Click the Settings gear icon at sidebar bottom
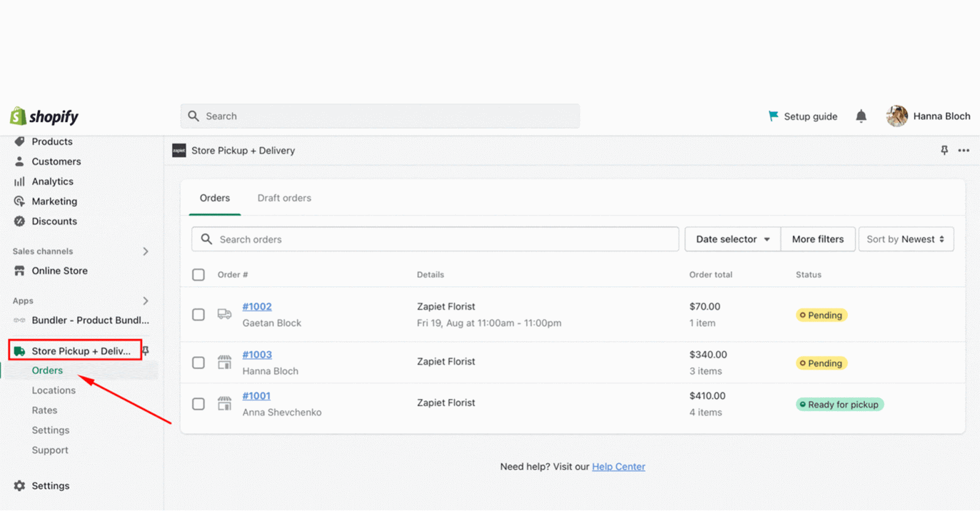 (x=20, y=485)
